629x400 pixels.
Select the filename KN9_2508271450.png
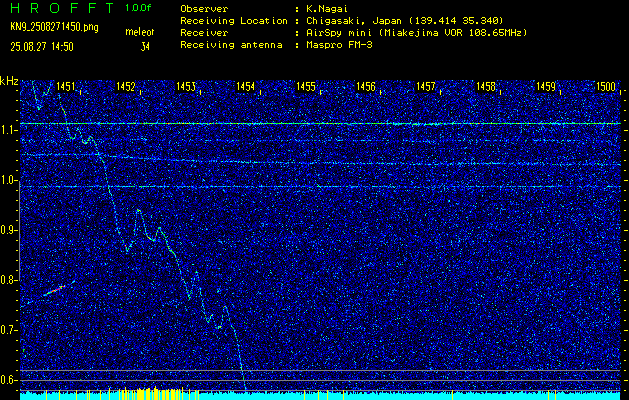(54, 27)
